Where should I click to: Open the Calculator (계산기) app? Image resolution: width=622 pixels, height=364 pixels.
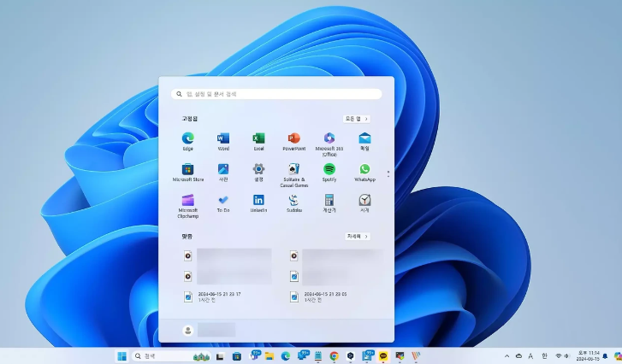[x=329, y=203]
